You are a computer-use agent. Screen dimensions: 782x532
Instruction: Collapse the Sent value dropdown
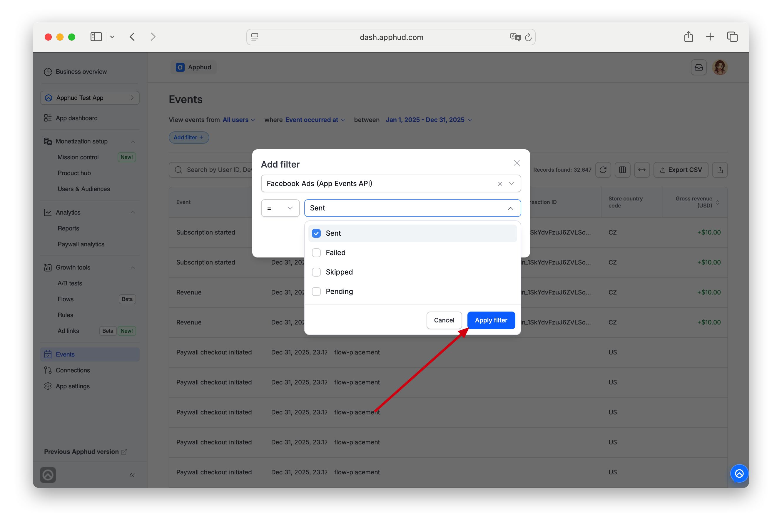pos(510,208)
